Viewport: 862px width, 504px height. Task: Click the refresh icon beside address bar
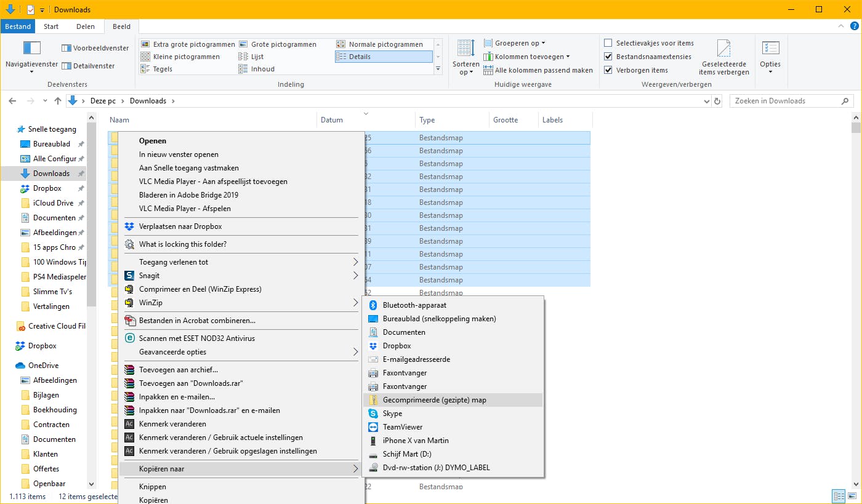tap(717, 101)
